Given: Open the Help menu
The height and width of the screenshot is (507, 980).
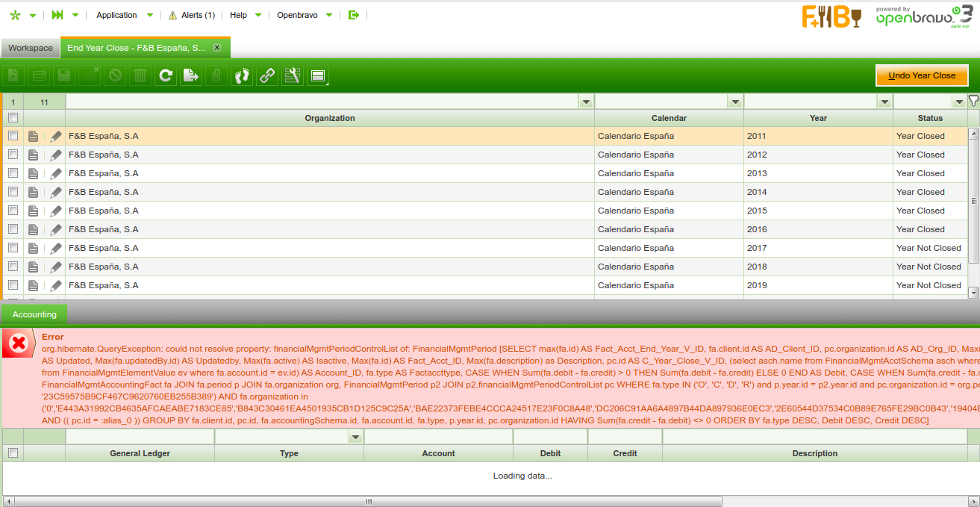Looking at the screenshot, I should click(238, 15).
